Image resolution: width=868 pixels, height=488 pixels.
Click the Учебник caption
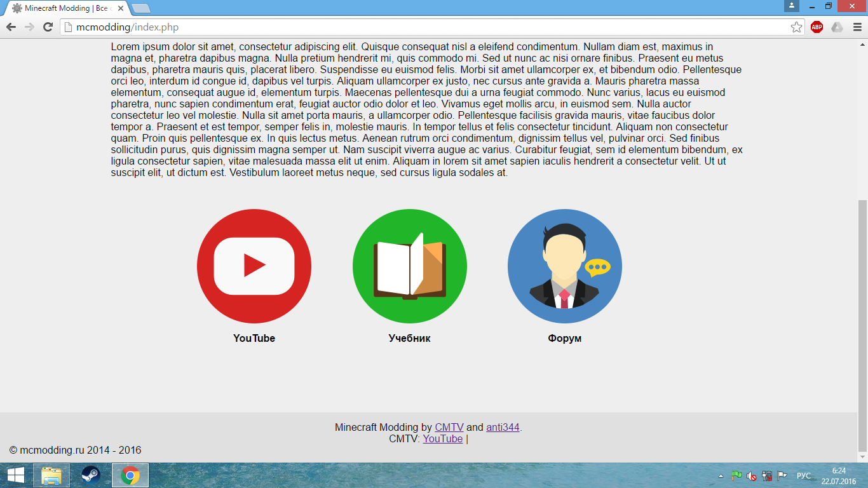tap(410, 339)
